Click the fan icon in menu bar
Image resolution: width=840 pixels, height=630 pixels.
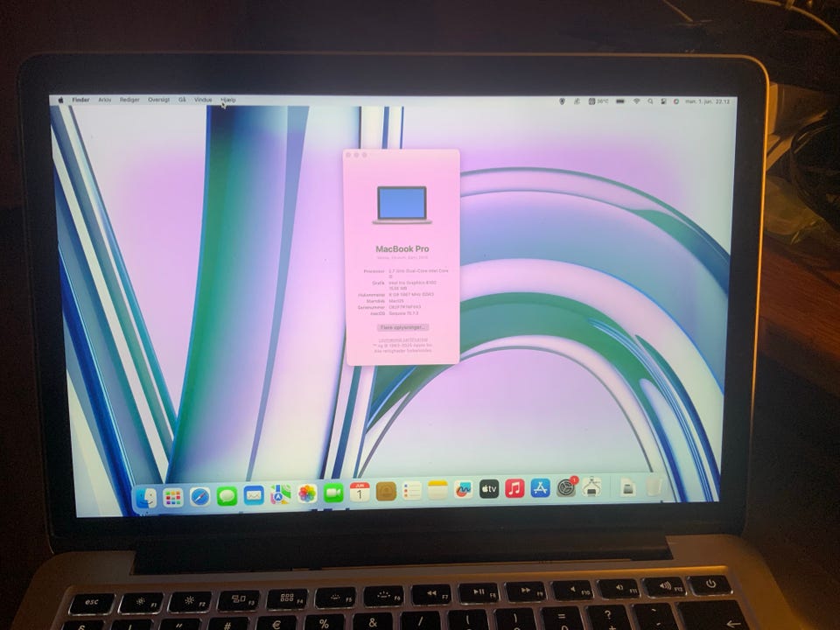[577, 101]
